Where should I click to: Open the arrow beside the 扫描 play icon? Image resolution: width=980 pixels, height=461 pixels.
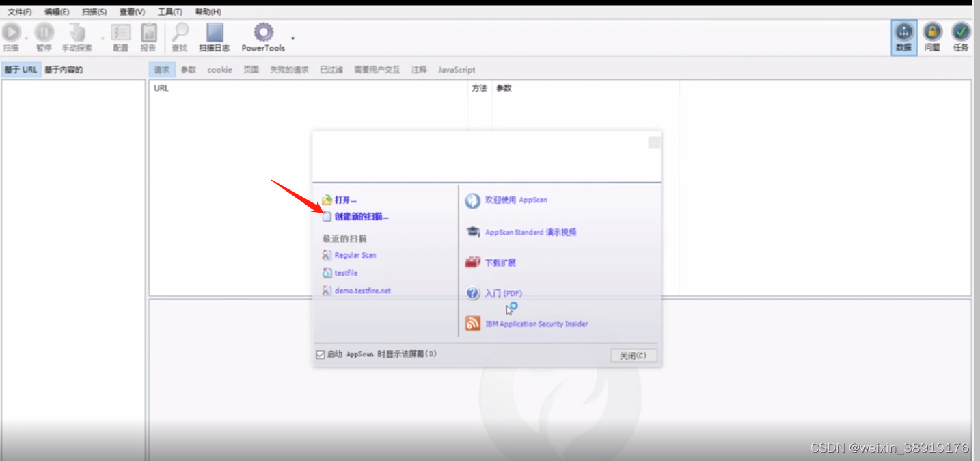point(27,38)
